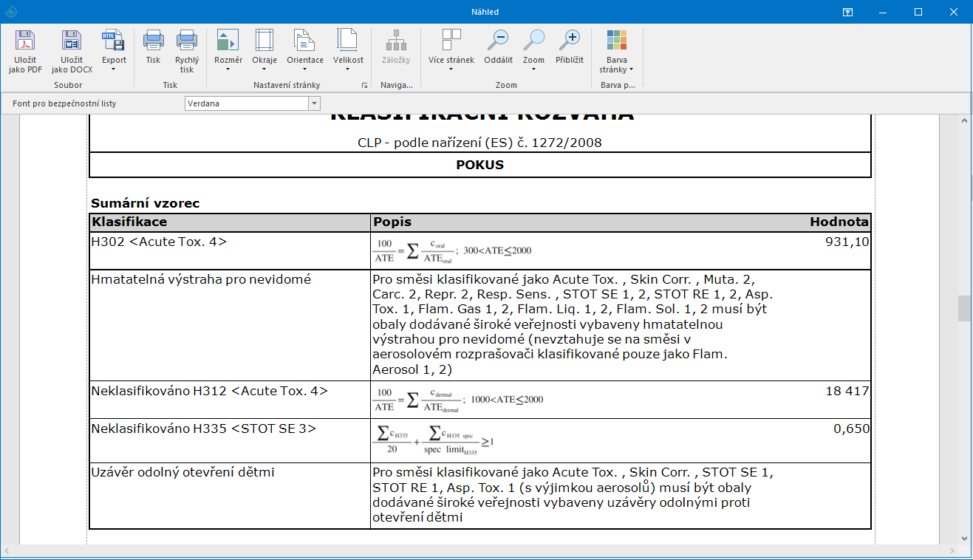The image size is (973, 560).
Task: Click 'Uzávěr odolný otevření dětmi' cell
Action: click(x=230, y=495)
